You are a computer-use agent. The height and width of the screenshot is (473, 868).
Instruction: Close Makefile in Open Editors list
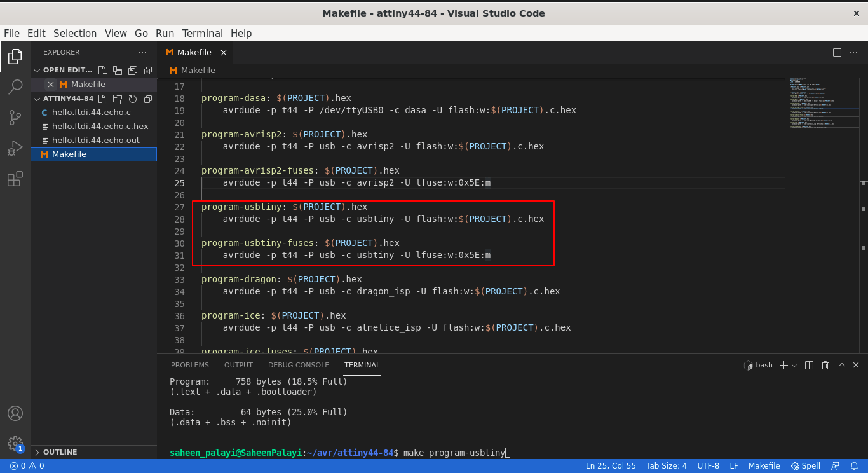pyautogui.click(x=51, y=85)
